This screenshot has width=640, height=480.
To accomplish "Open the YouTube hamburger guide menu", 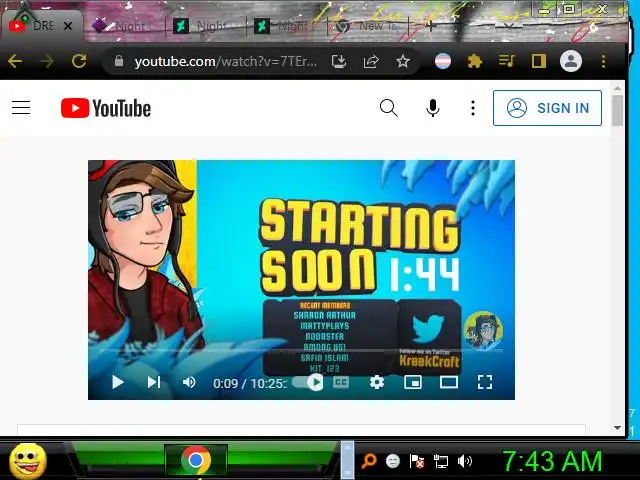I will [21, 108].
